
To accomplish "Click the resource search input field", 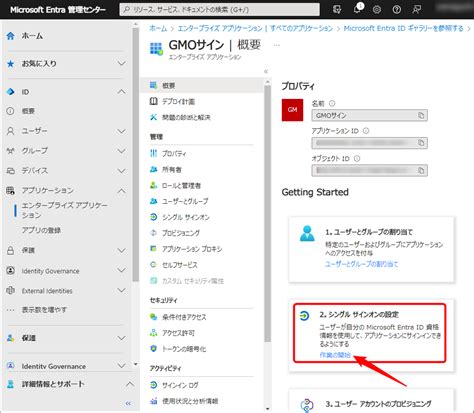I will click(219, 10).
